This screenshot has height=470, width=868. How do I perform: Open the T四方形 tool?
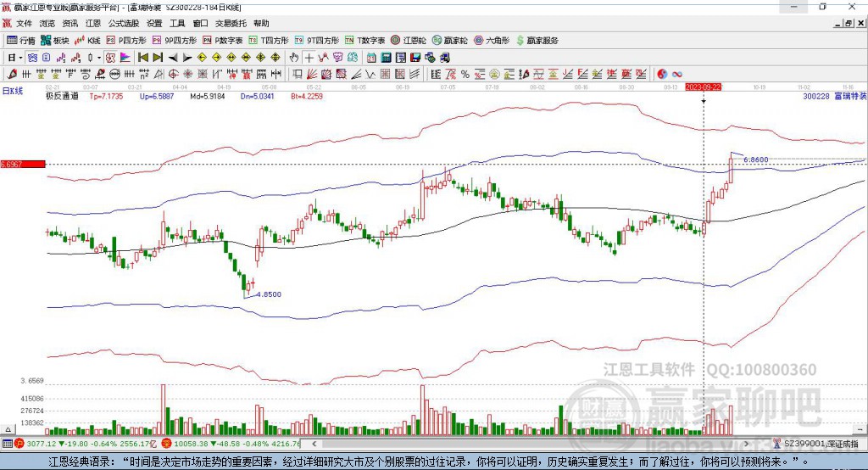click(x=269, y=41)
